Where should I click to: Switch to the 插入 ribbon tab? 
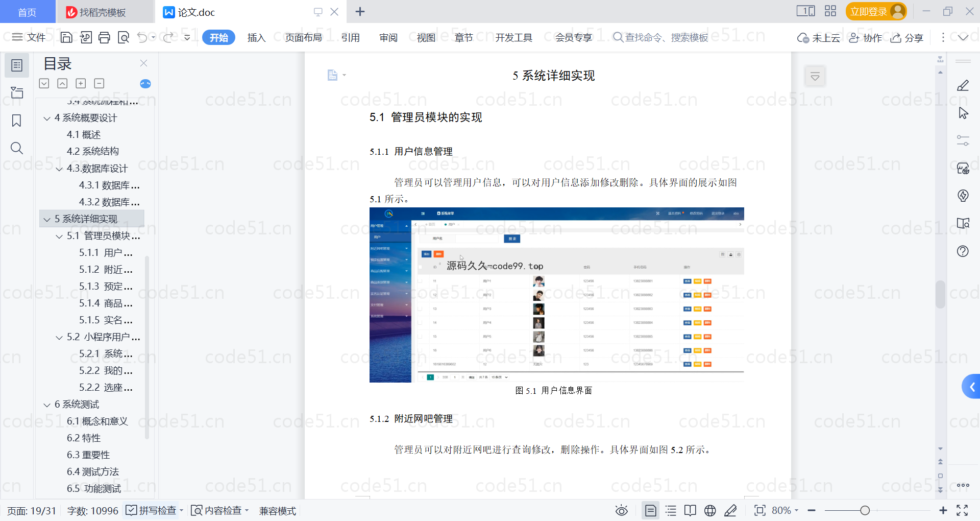[x=256, y=37]
